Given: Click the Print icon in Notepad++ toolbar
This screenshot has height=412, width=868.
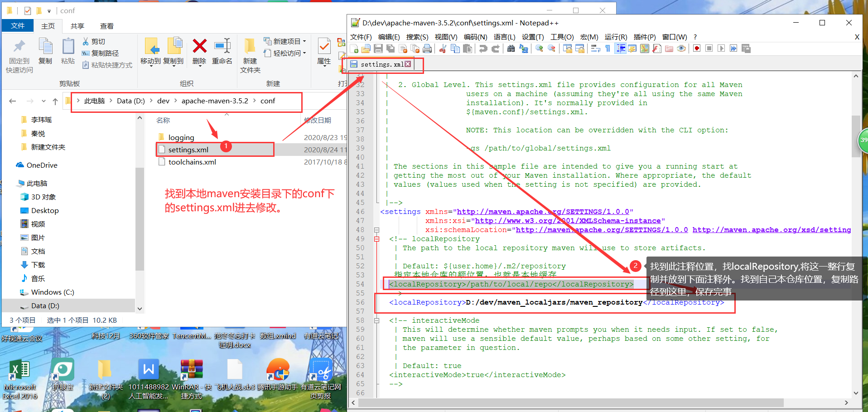Looking at the screenshot, I should tap(427, 48).
